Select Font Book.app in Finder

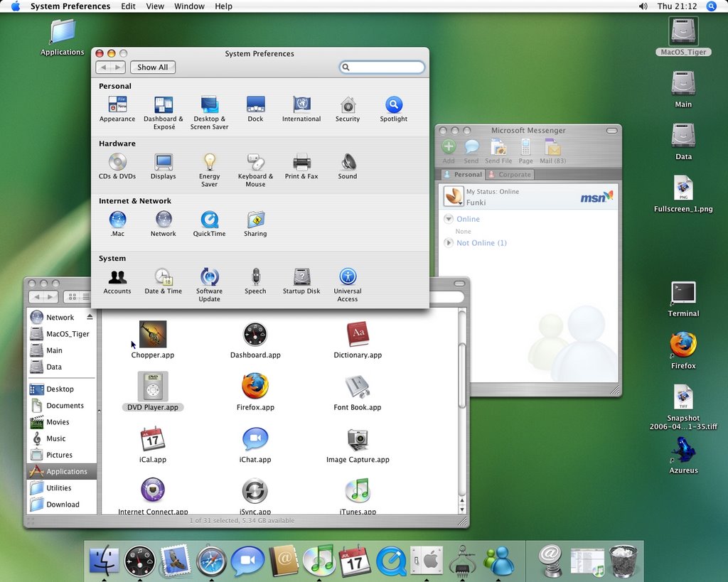tap(358, 392)
